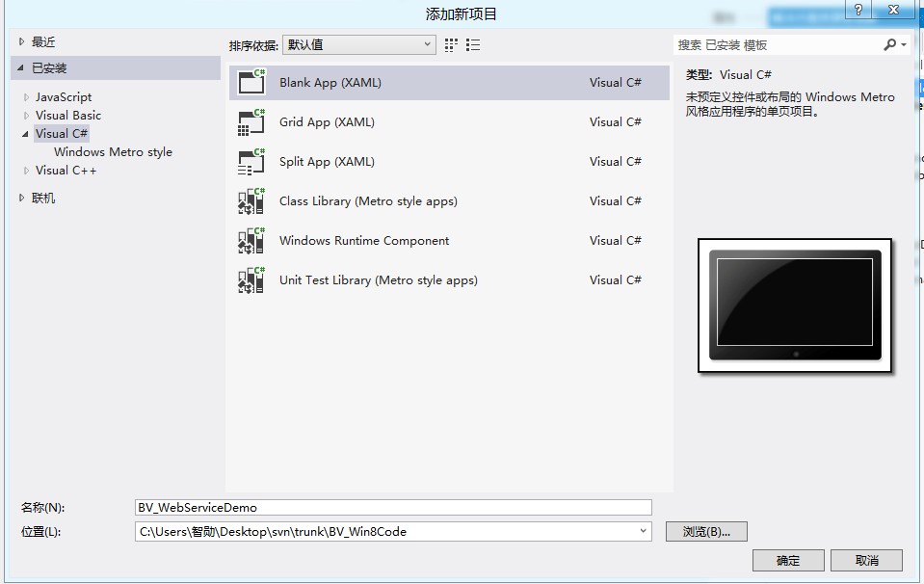Select the Blank App (XAML) template icon

tap(251, 83)
